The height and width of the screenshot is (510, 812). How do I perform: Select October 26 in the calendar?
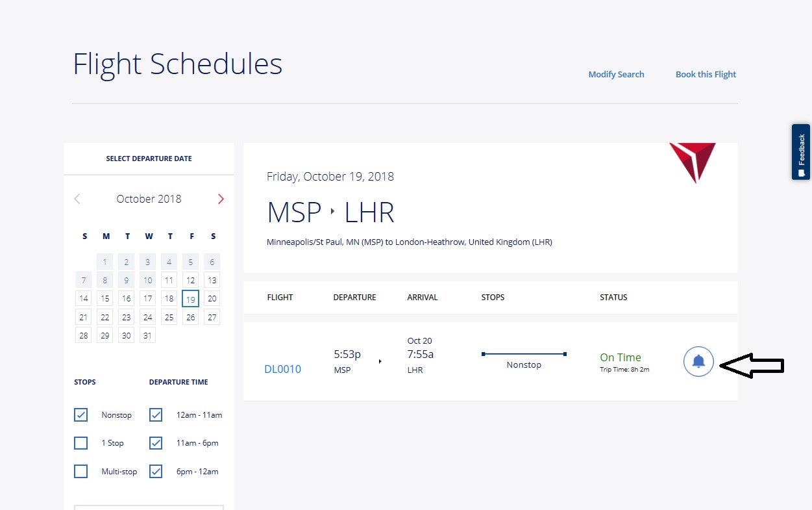[190, 317]
